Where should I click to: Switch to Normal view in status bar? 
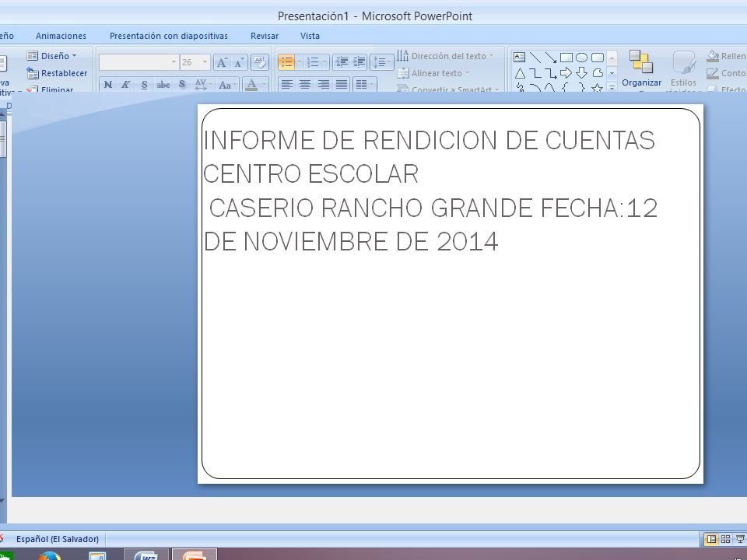pos(710,539)
